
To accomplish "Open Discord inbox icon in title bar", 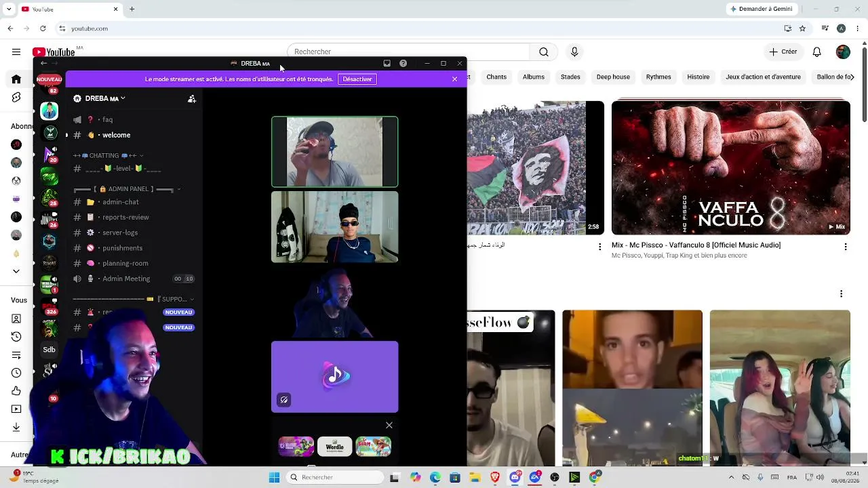I will tap(387, 64).
